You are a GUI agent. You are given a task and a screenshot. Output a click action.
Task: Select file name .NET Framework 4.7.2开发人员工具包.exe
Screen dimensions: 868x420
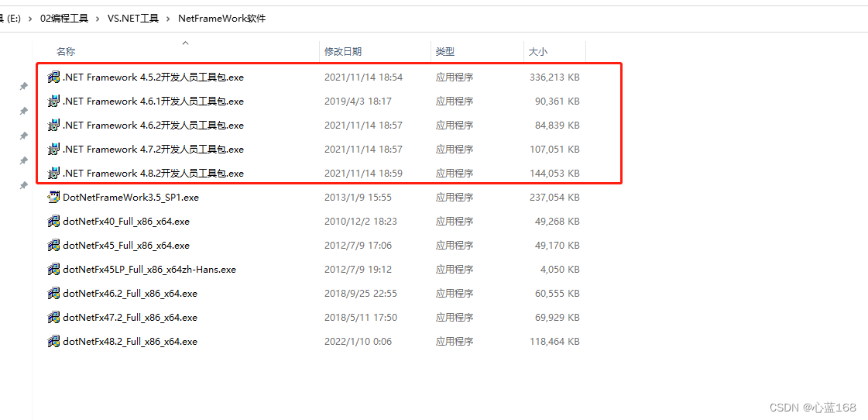(x=153, y=149)
